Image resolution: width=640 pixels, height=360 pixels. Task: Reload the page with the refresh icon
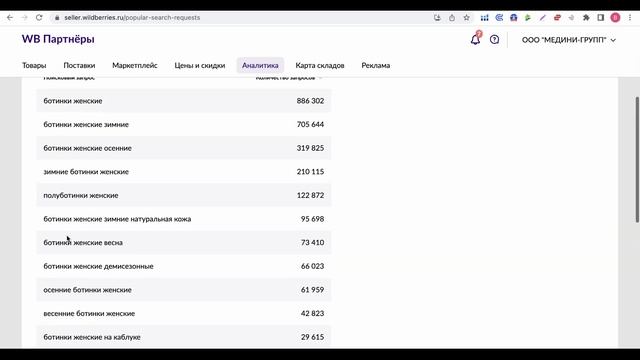click(39, 18)
